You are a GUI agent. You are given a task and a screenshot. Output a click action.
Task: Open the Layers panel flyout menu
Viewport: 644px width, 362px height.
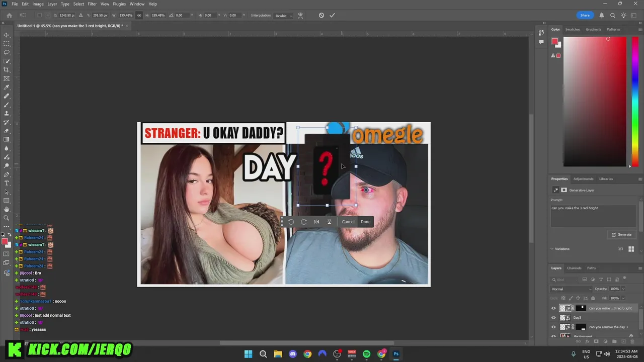[640, 268]
